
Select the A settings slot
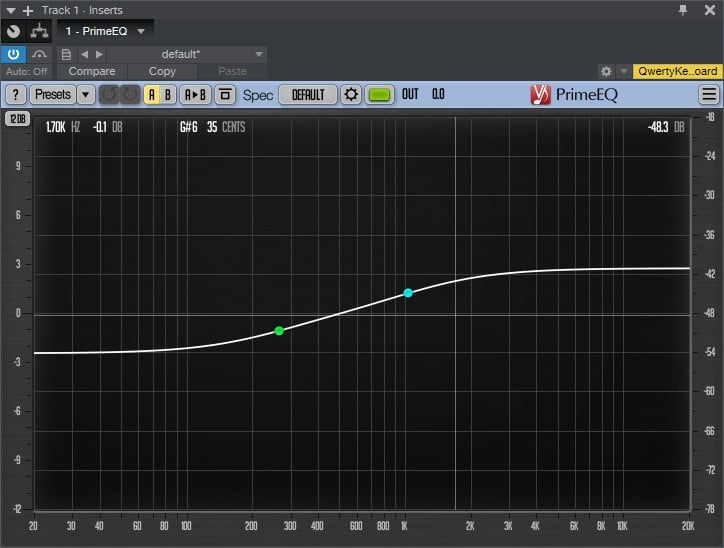pyautogui.click(x=152, y=95)
